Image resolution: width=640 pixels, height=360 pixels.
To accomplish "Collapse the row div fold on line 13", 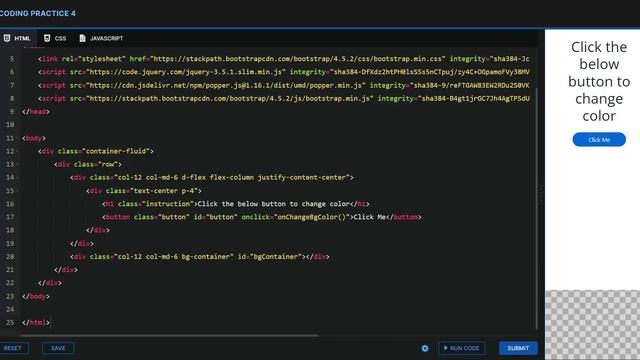I will pos(17,164).
